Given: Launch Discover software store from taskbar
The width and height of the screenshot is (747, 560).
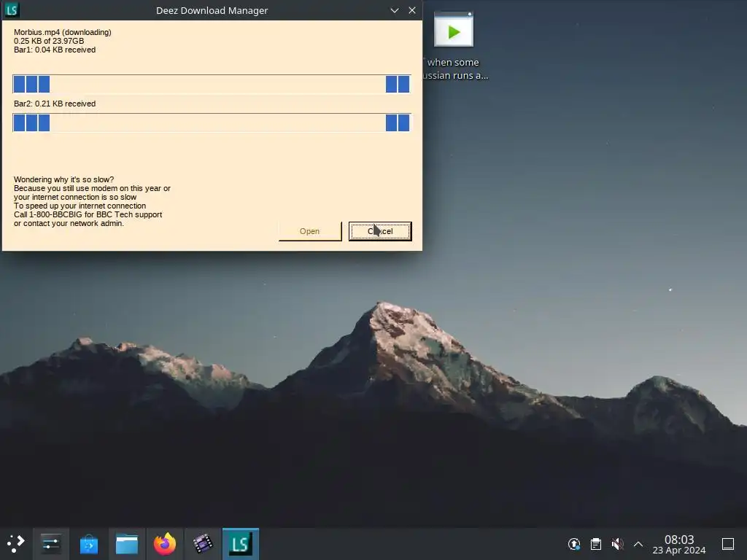Looking at the screenshot, I should (88, 544).
